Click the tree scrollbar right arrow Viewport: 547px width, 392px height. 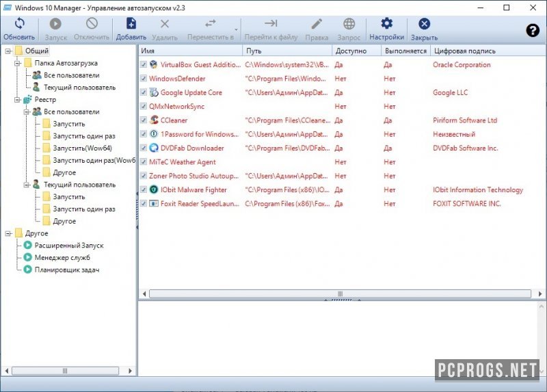pyautogui.click(x=130, y=371)
